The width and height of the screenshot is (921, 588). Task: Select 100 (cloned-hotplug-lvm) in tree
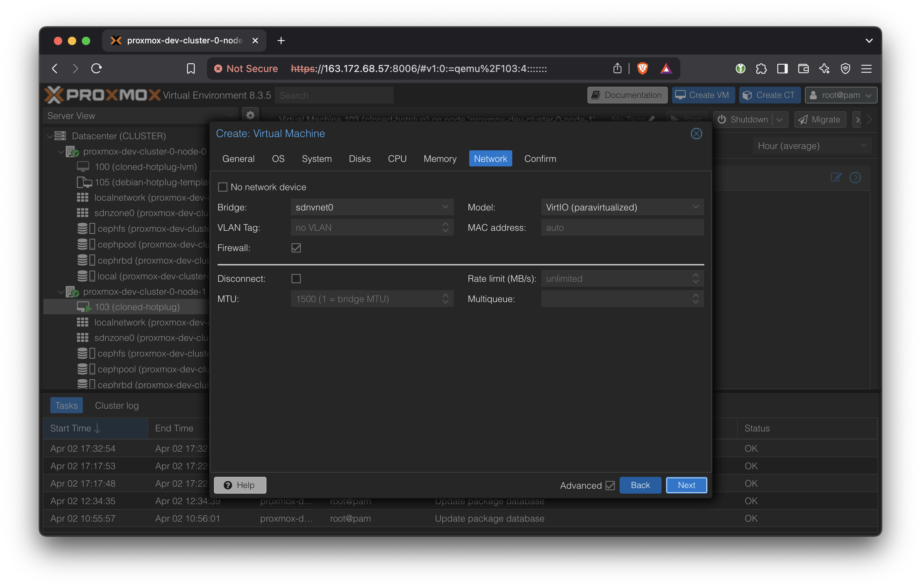click(x=145, y=167)
